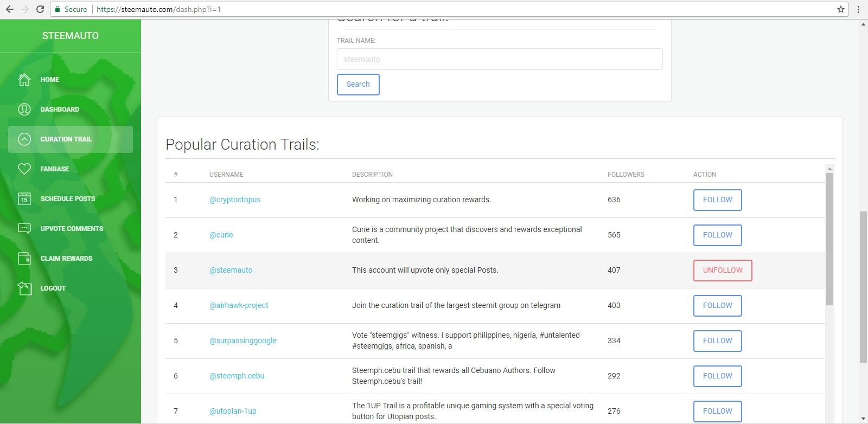Click the Logout exit icon
This screenshot has width=868, height=424.
24,288
